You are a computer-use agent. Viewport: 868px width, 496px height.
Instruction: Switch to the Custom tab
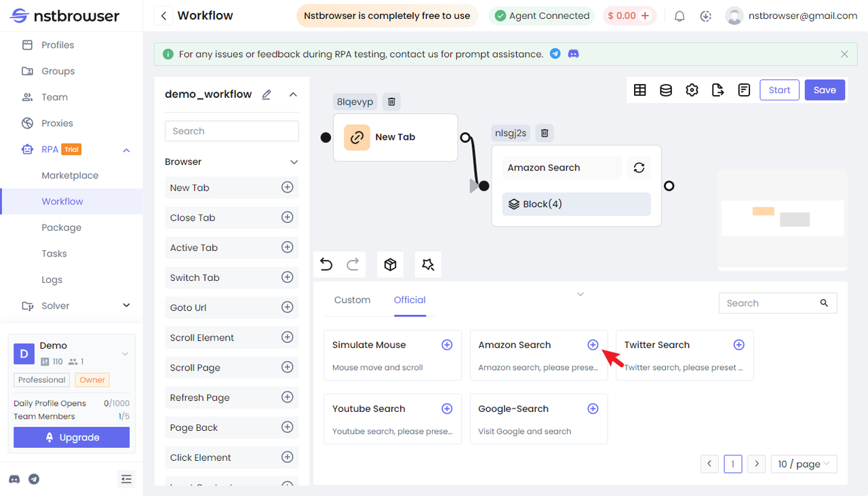[353, 300]
